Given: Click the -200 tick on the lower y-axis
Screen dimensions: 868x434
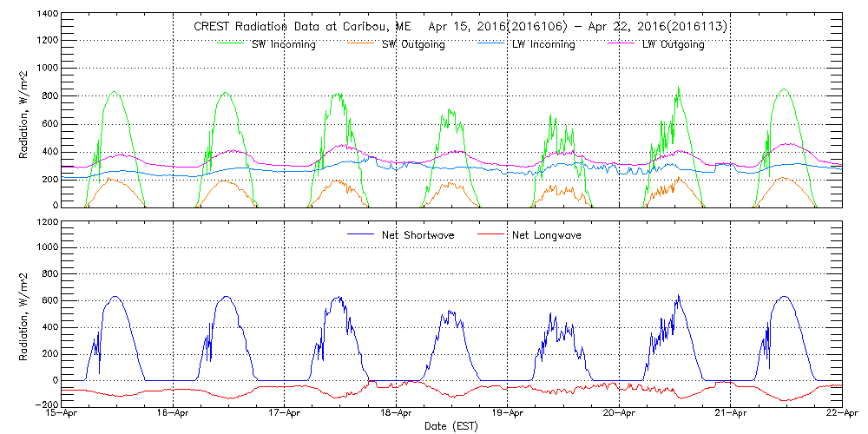Looking at the screenshot, I should (46, 405).
